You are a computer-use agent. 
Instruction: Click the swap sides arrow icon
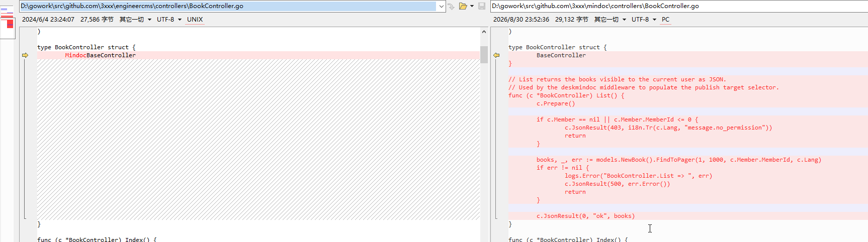coord(451,6)
